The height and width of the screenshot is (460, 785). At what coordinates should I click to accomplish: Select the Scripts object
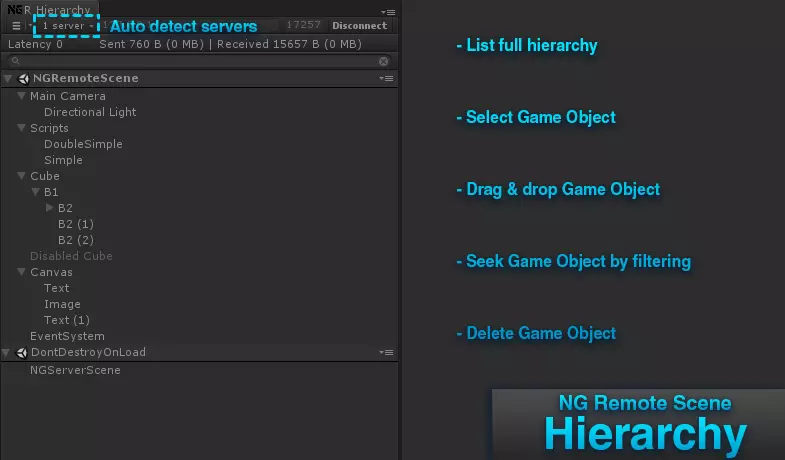tap(49, 128)
